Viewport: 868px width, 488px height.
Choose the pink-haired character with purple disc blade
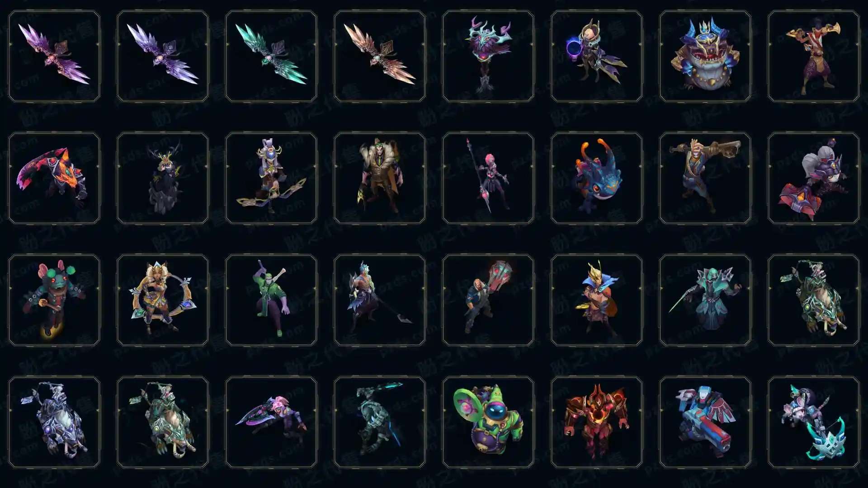(x=271, y=422)
